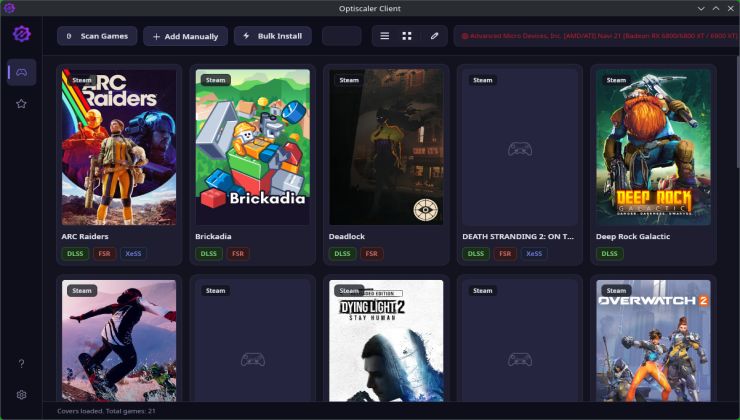
Task: Click the DEATH STRANDING 2: ON T... title
Action: tap(518, 236)
